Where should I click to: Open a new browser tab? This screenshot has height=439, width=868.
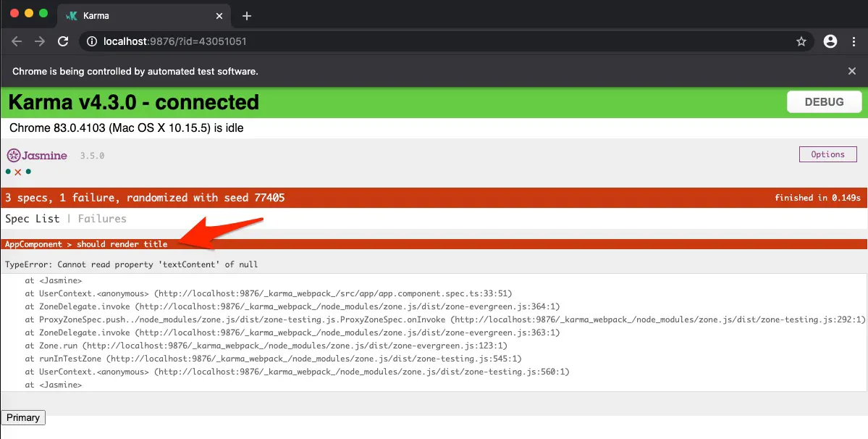pyautogui.click(x=246, y=15)
